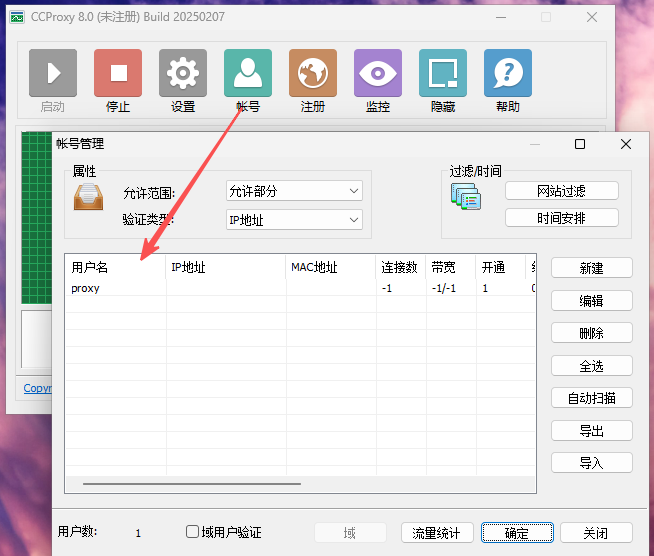
Task: Select the proxy user row
Action: click(x=300, y=288)
